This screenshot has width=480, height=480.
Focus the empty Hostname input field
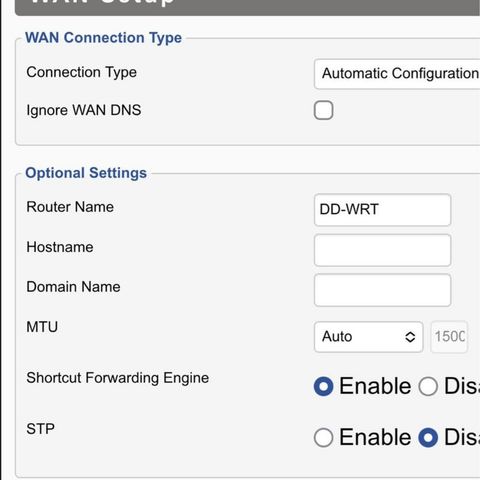tap(382, 250)
